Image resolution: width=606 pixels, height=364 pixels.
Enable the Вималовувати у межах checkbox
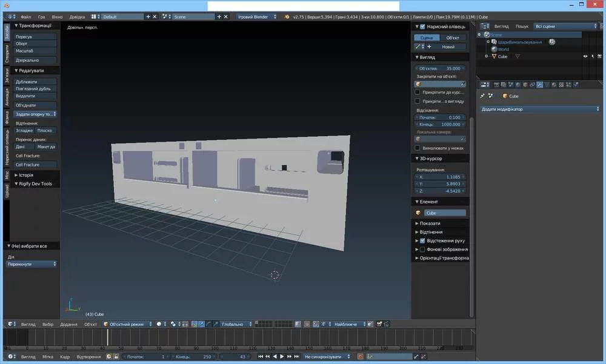tap(417, 148)
